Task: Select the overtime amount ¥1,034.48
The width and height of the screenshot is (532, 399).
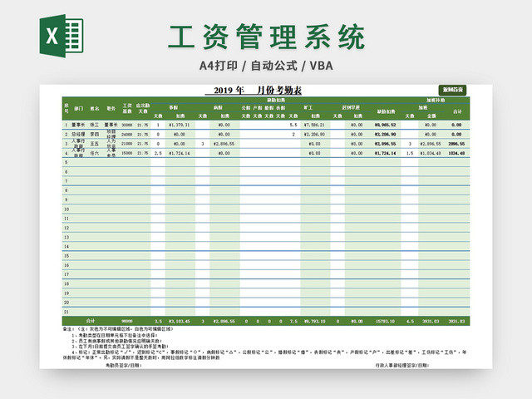Action: (x=431, y=153)
